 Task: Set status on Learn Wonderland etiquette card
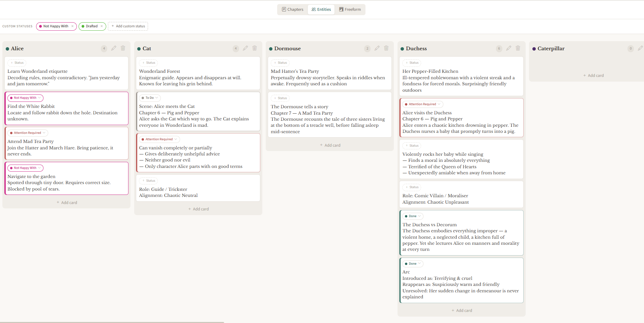coord(17,63)
